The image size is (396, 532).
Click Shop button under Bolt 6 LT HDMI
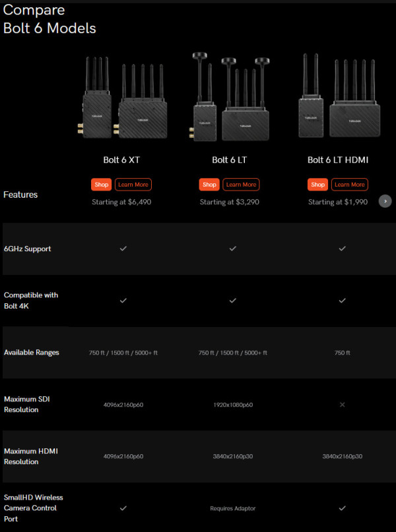tap(317, 185)
